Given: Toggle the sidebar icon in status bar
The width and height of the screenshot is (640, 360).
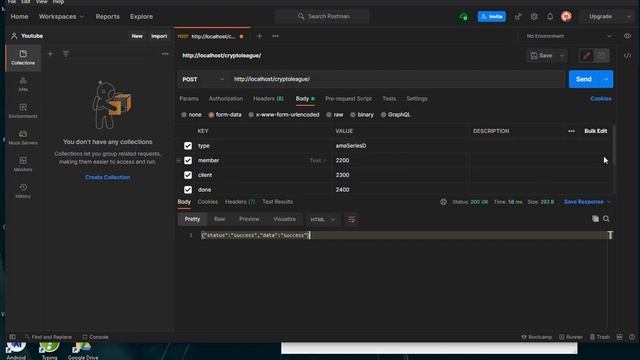Looking at the screenshot, I should (x=13, y=337).
